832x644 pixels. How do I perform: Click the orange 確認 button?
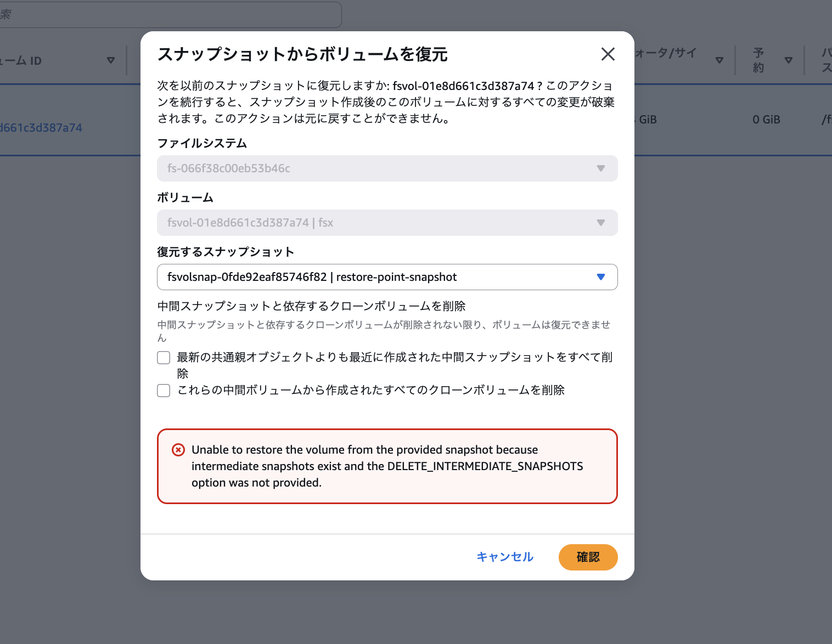coord(588,557)
